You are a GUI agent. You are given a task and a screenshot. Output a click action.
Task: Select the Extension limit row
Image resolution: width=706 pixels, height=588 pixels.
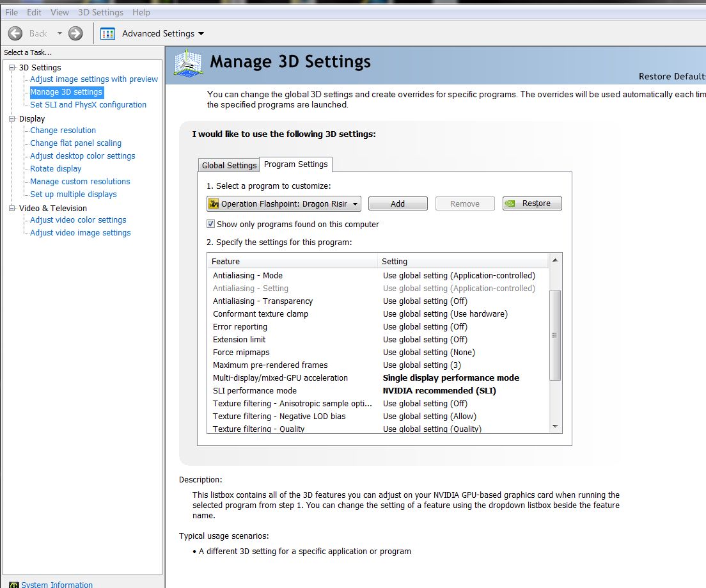click(x=378, y=339)
